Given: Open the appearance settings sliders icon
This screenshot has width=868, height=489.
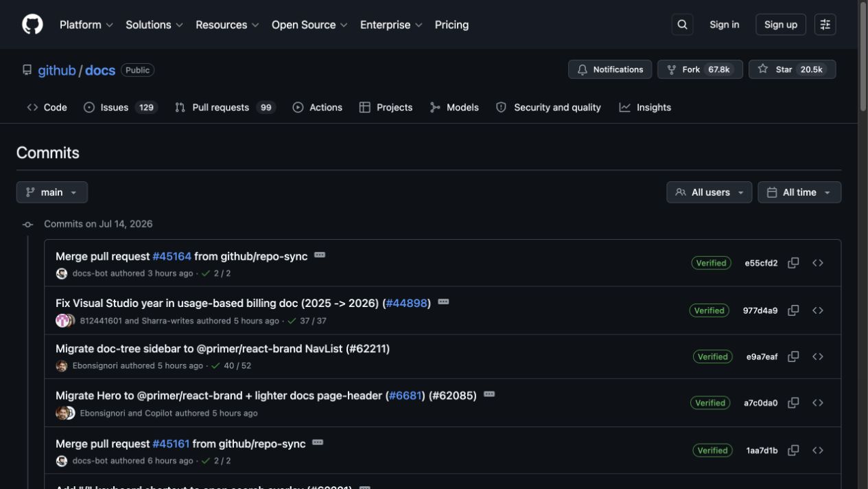Looking at the screenshot, I should point(825,25).
